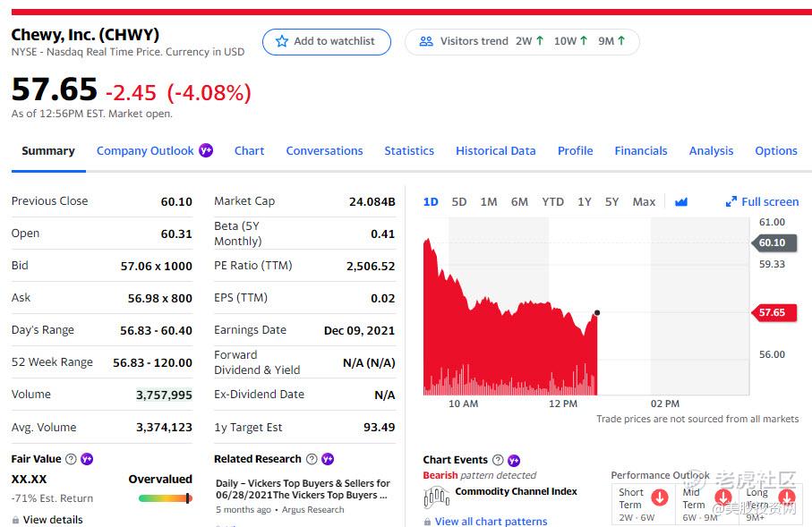812x527 pixels.
Task: Switch chart type with the area chart icon
Action: [681, 202]
